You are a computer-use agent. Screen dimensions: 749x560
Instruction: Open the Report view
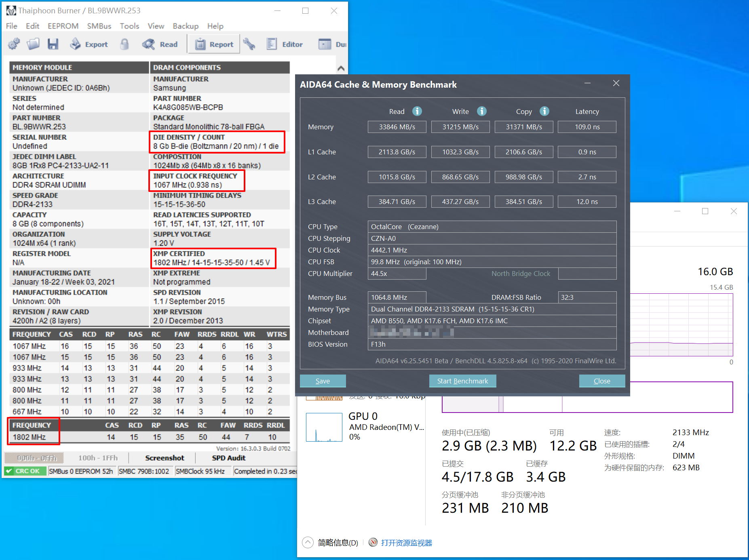tap(214, 44)
